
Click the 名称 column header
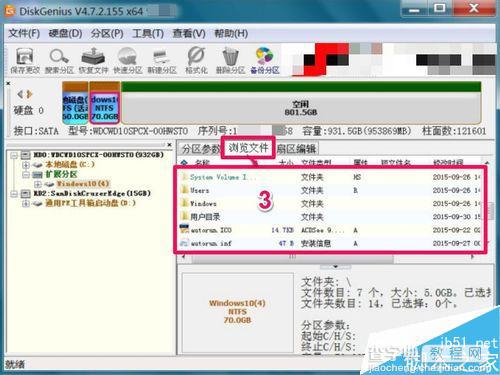point(202,163)
